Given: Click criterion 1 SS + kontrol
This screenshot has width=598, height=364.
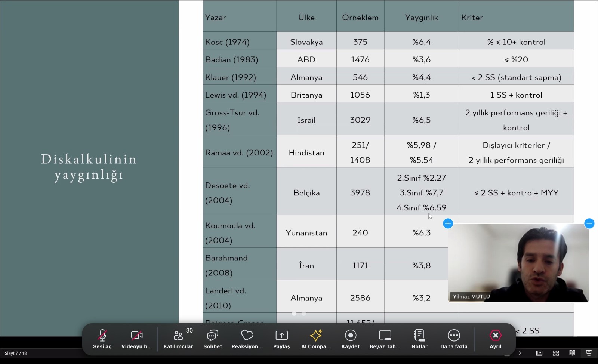Looking at the screenshot, I should click(516, 95).
